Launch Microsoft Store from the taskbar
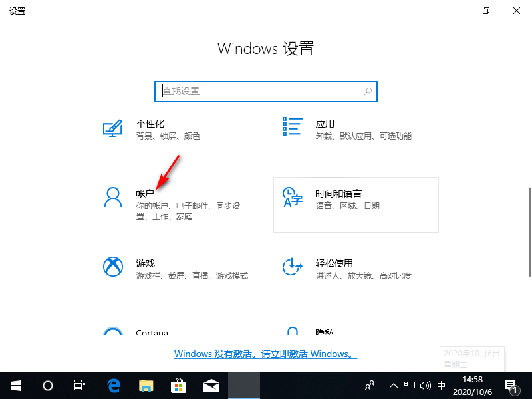 (178, 386)
